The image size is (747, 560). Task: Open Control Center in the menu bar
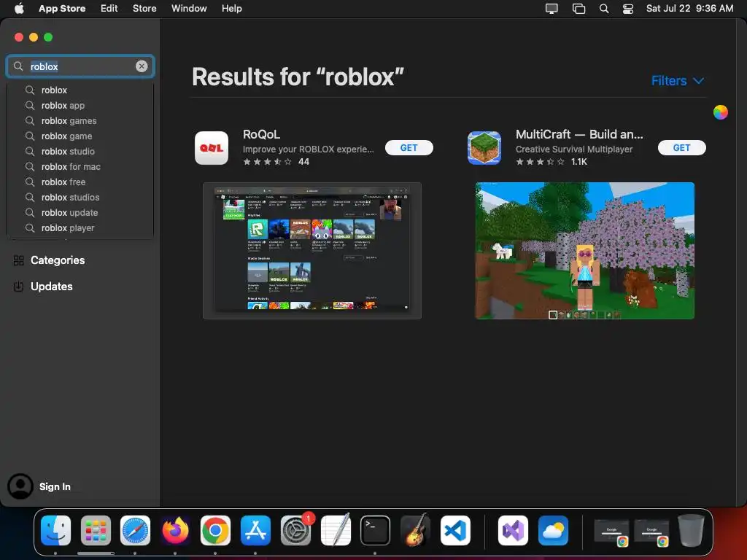[628, 8]
